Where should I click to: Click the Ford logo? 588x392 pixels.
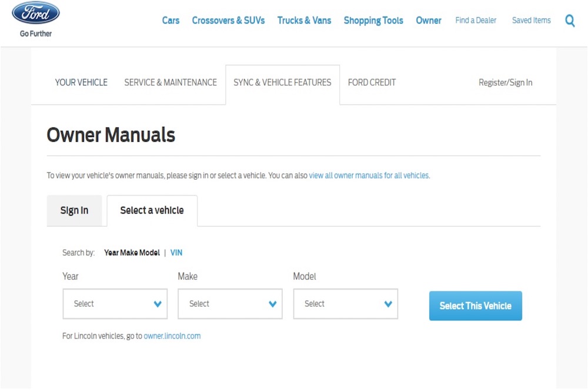point(35,13)
